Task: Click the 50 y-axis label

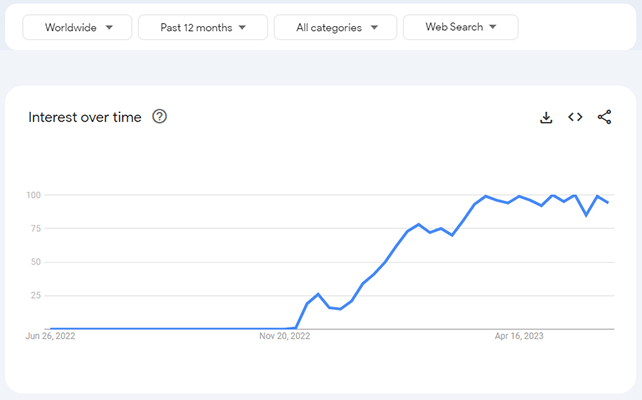Action: (x=36, y=262)
